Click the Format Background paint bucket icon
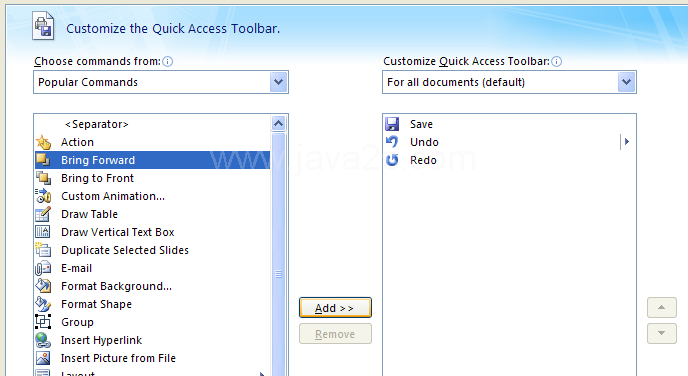 tap(43, 286)
